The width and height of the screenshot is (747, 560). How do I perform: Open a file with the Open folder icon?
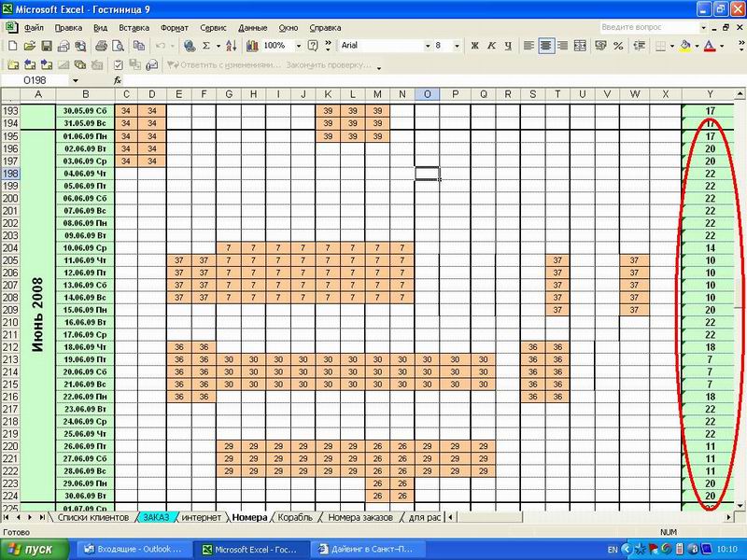click(x=30, y=46)
